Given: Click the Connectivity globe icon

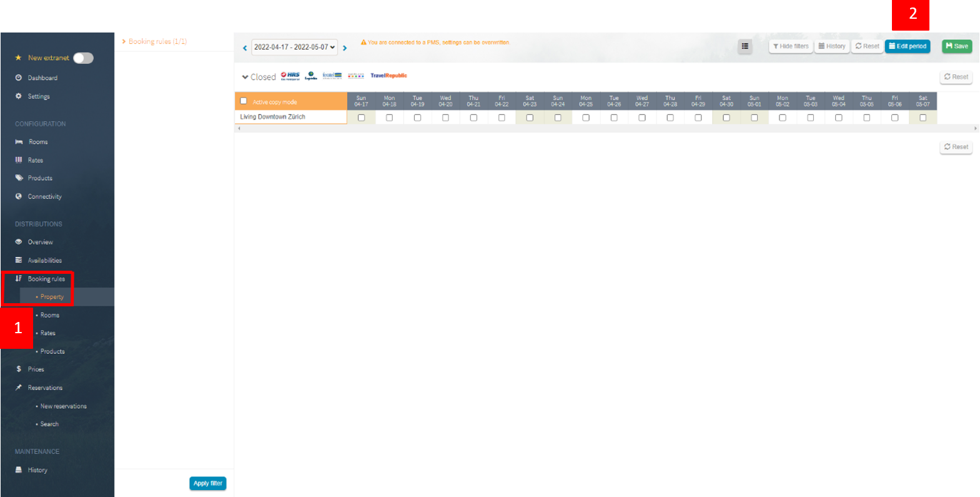Looking at the screenshot, I should click(x=19, y=196).
